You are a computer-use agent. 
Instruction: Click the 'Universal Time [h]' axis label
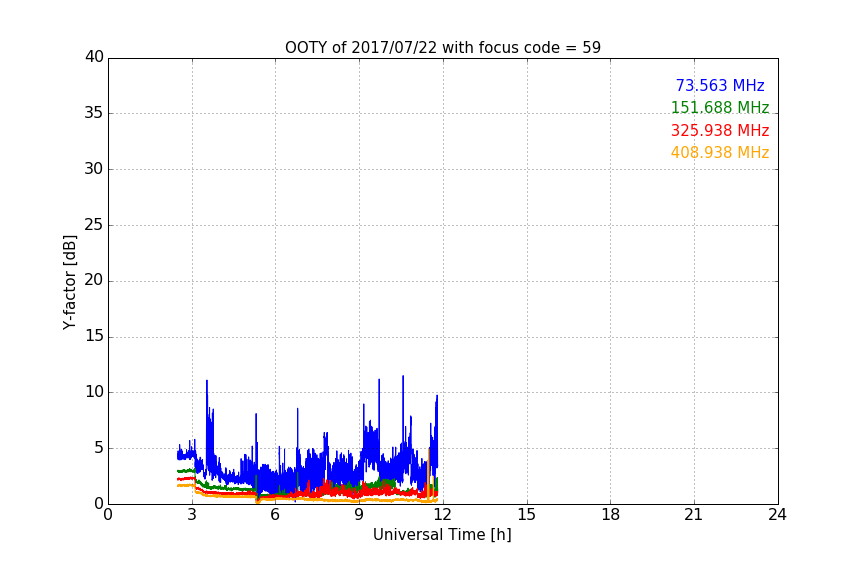click(442, 535)
